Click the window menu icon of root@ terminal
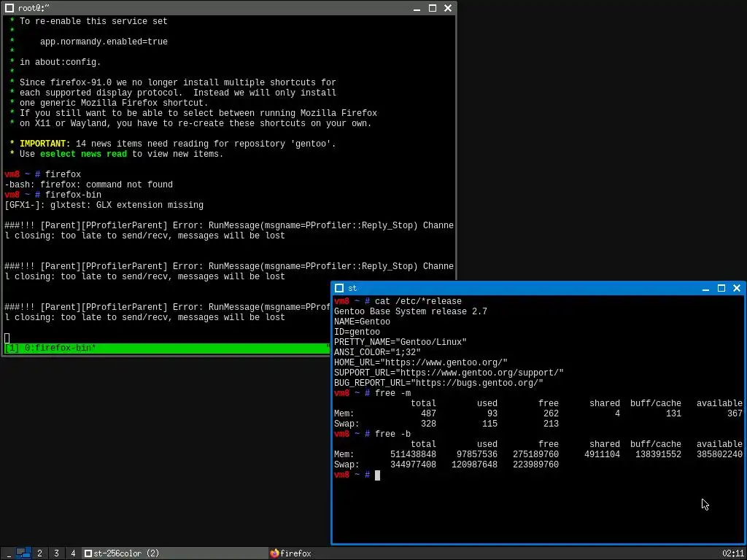Viewport: 747px width, 560px height. (x=9, y=8)
